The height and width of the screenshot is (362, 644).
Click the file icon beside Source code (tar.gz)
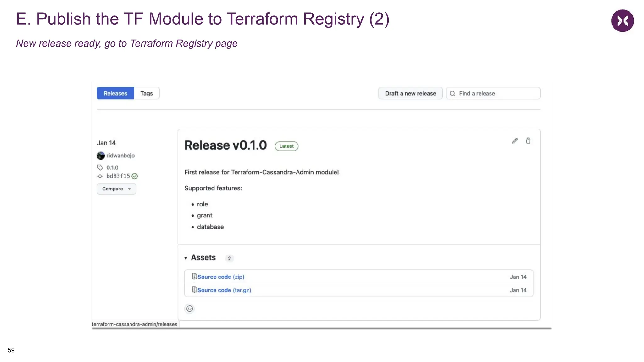[x=194, y=290]
